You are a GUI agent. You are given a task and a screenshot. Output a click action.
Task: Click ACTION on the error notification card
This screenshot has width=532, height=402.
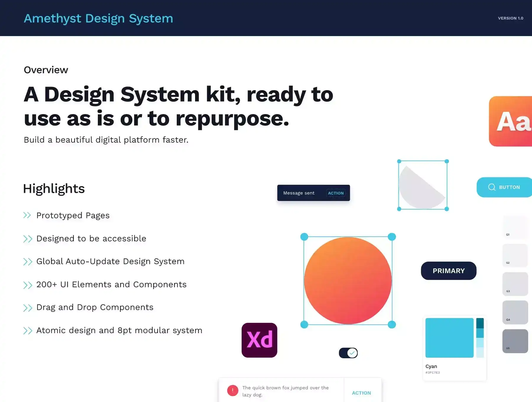click(361, 393)
